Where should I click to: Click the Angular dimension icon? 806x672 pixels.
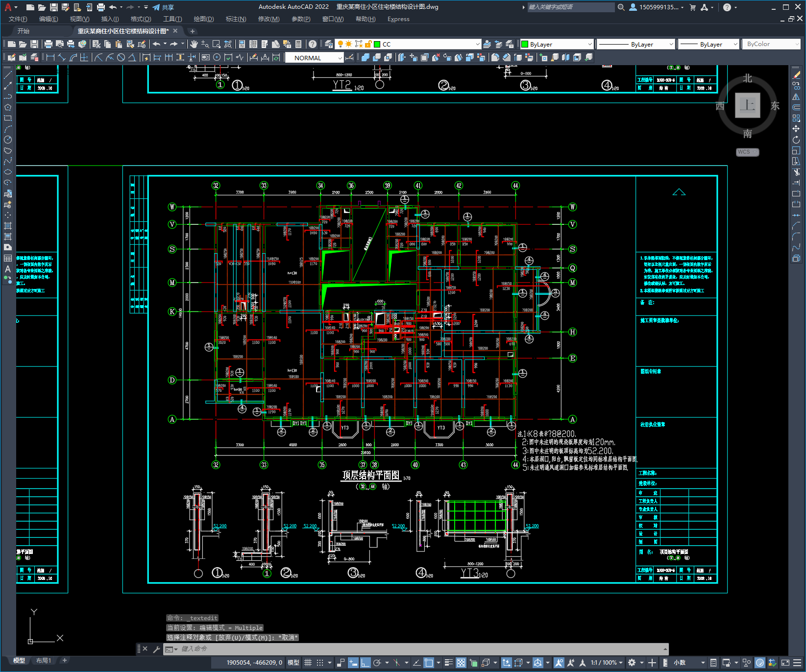(132, 58)
